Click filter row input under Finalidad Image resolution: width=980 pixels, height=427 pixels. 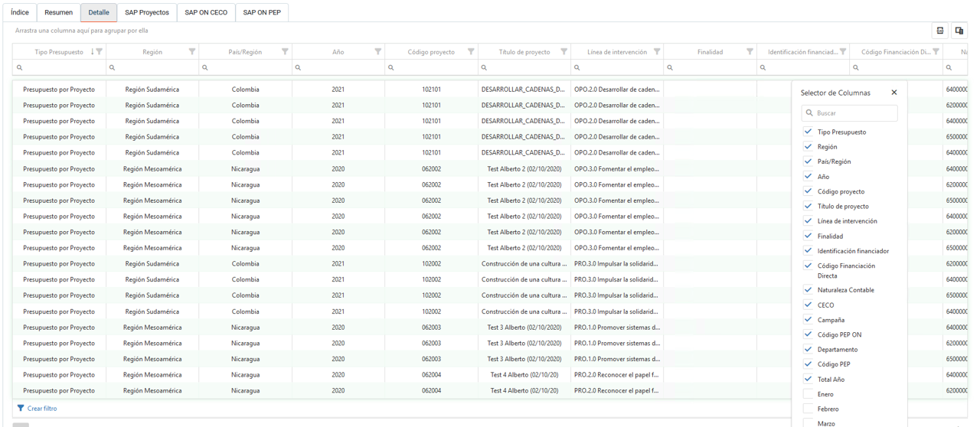point(710,67)
